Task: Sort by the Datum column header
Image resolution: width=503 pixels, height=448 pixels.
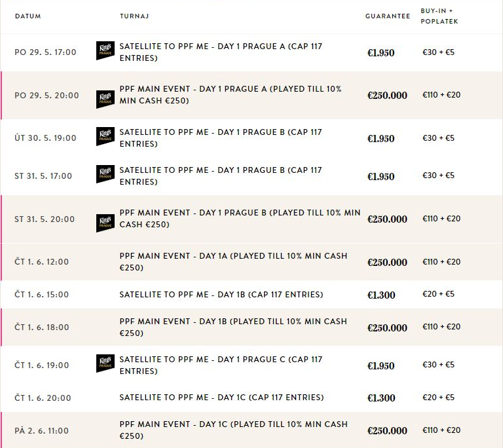Action: (28, 16)
